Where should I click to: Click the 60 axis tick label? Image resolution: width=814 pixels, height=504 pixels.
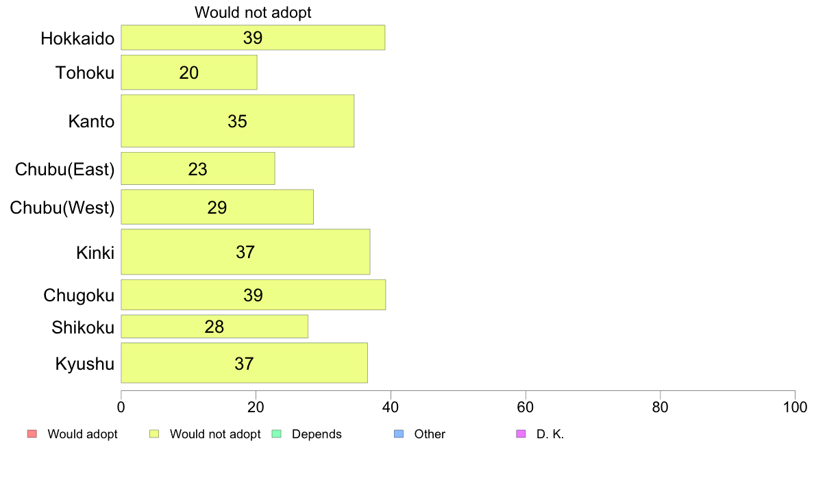(526, 407)
